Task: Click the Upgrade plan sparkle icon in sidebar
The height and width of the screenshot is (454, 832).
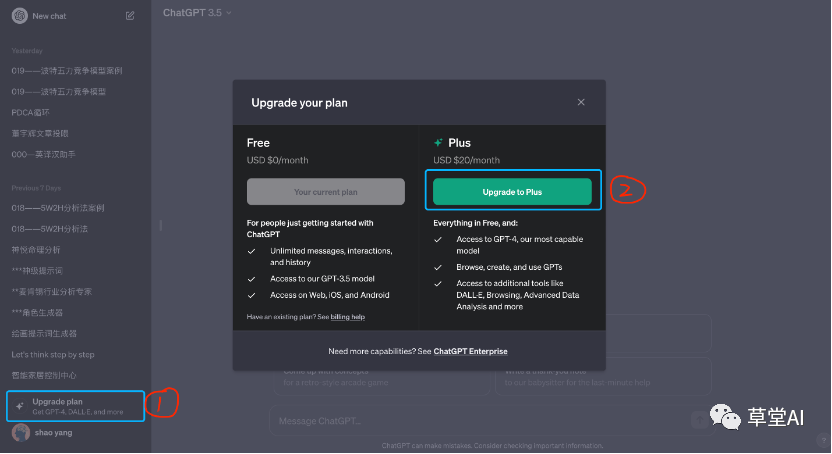Action: pyautogui.click(x=20, y=406)
